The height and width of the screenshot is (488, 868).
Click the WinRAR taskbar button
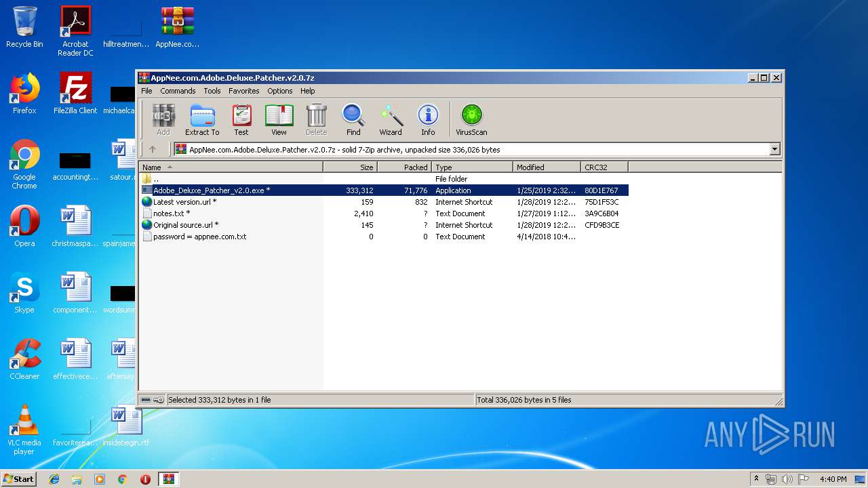(x=168, y=479)
